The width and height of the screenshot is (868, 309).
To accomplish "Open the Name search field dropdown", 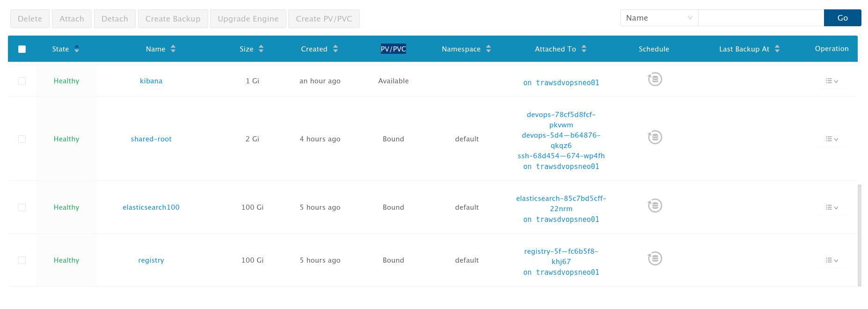I will tap(659, 18).
